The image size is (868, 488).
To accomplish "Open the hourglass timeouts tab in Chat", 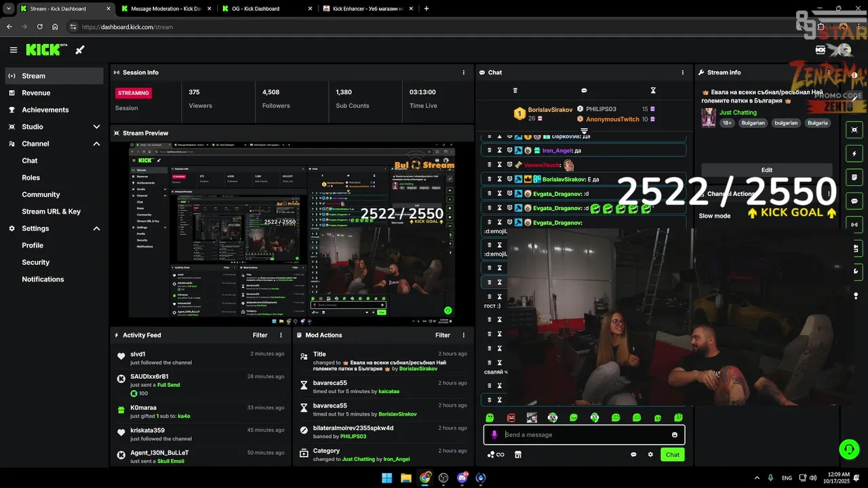I will tap(653, 90).
